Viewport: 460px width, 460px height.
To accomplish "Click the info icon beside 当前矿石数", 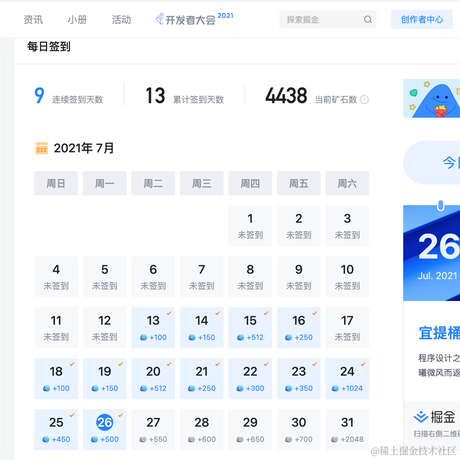I will point(365,99).
